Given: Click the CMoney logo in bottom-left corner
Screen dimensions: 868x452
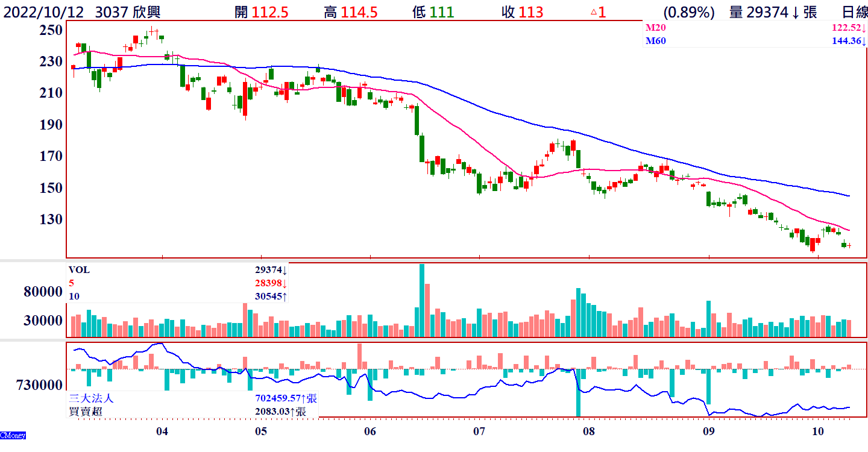Looking at the screenshot, I should (13, 435).
